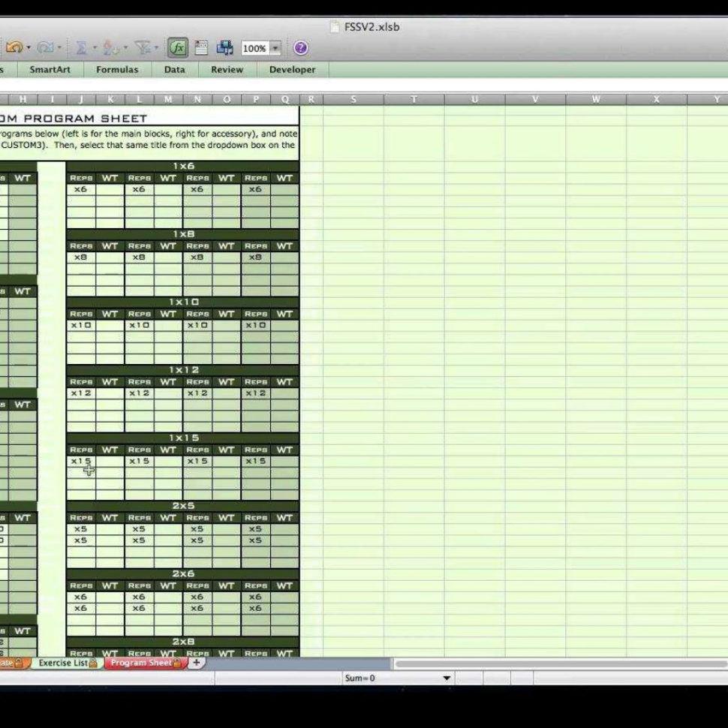This screenshot has height=728, width=728.
Task: Select the AutoSum icon
Action: [x=83, y=47]
